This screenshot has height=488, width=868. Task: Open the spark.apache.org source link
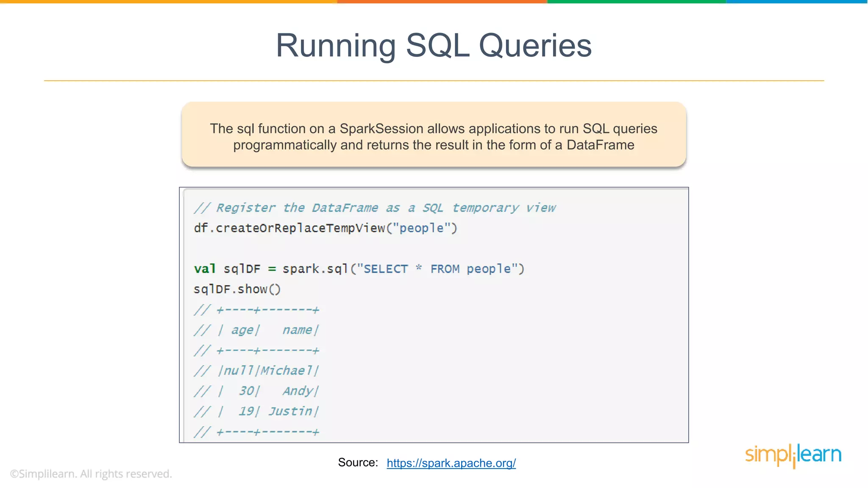(x=451, y=463)
